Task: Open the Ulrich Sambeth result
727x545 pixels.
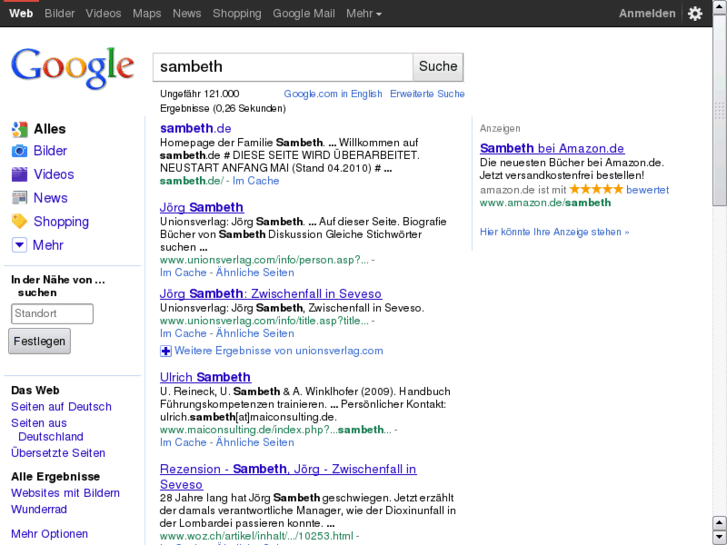Action: 205,377
